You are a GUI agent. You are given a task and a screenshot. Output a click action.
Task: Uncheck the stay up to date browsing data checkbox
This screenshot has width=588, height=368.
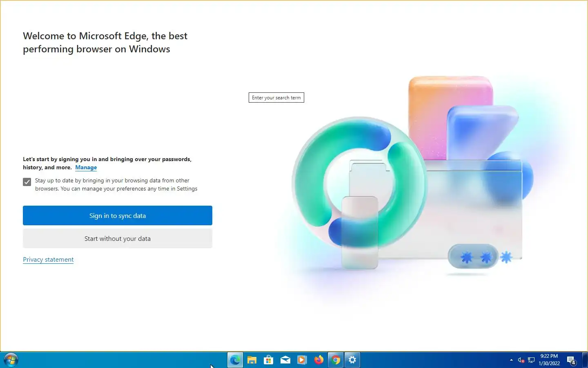point(27,182)
